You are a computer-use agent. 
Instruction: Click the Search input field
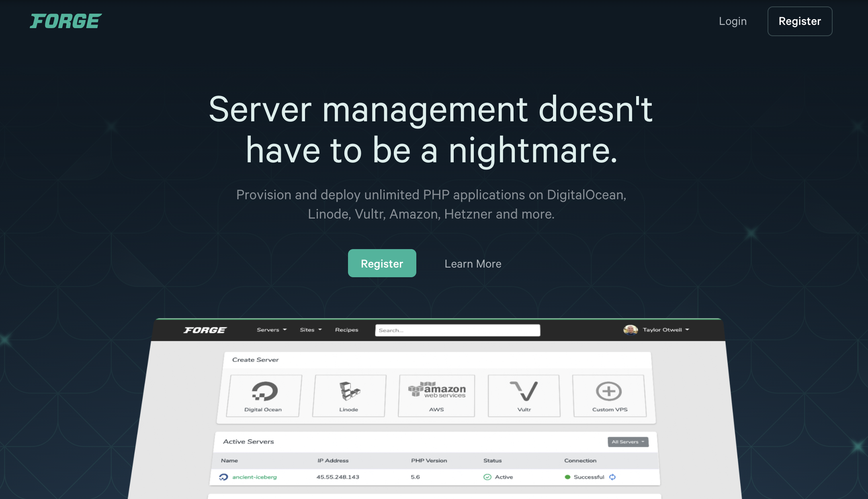pyautogui.click(x=456, y=330)
